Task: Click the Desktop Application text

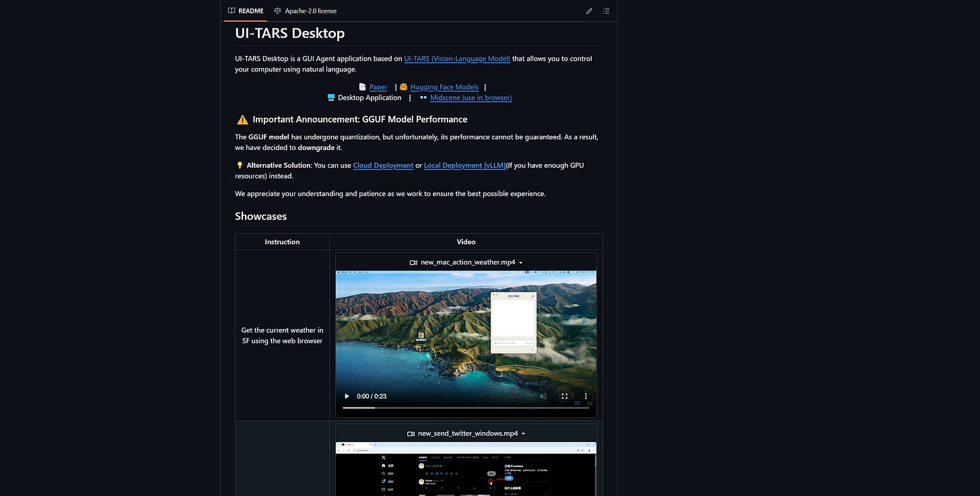Action: 370,98
